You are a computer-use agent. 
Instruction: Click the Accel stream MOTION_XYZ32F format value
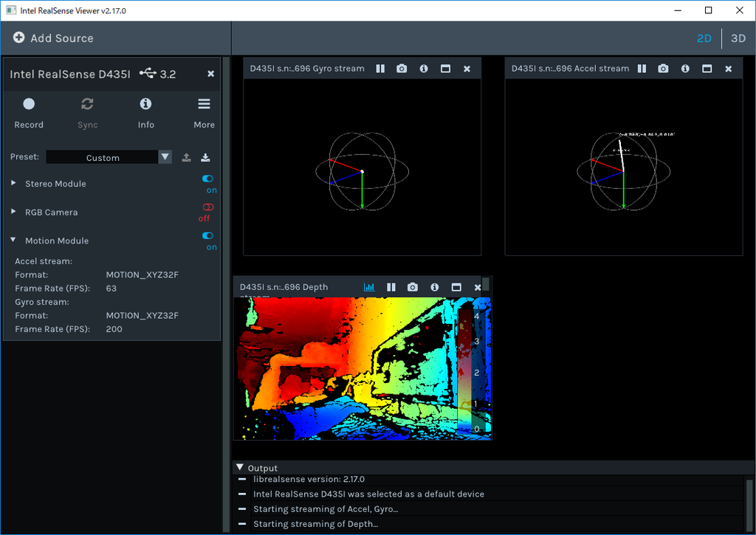142,275
